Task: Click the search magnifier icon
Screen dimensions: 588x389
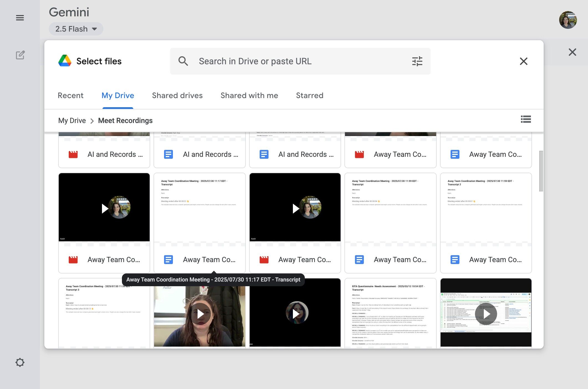Action: pos(183,61)
